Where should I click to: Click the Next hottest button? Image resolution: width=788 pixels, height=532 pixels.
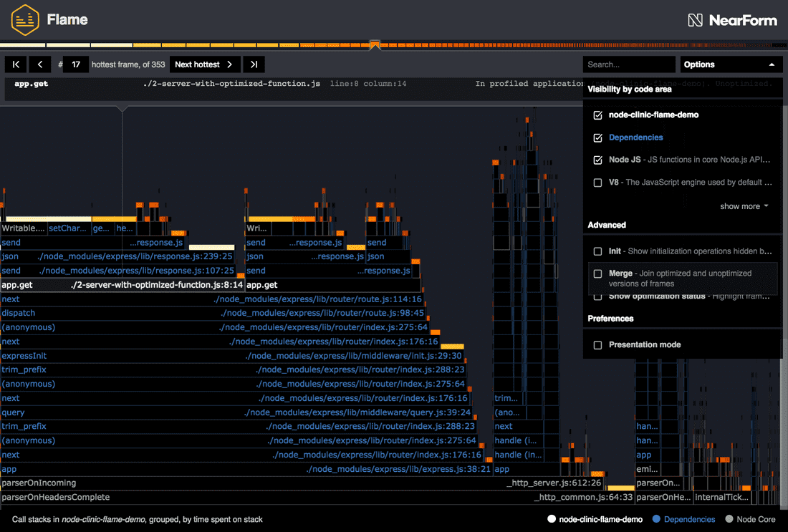click(205, 64)
